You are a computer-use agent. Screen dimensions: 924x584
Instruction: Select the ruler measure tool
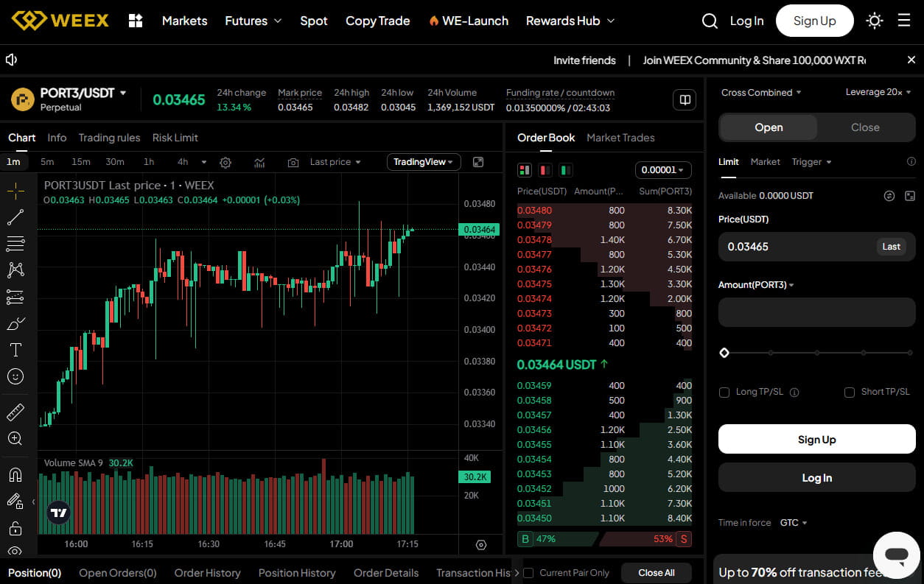(15, 412)
